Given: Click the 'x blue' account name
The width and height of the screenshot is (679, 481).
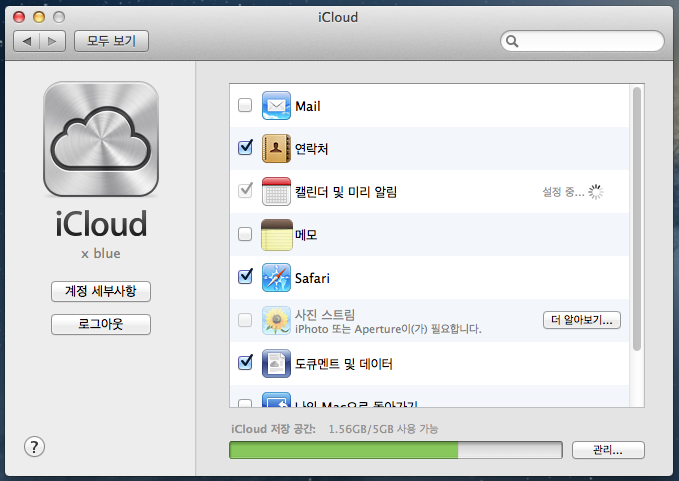Looking at the screenshot, I should point(101,253).
